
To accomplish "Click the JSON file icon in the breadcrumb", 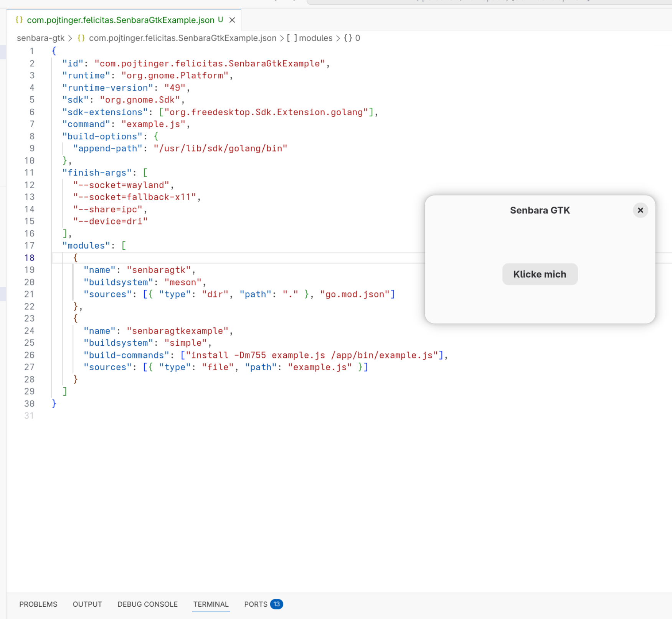I will pyautogui.click(x=81, y=38).
